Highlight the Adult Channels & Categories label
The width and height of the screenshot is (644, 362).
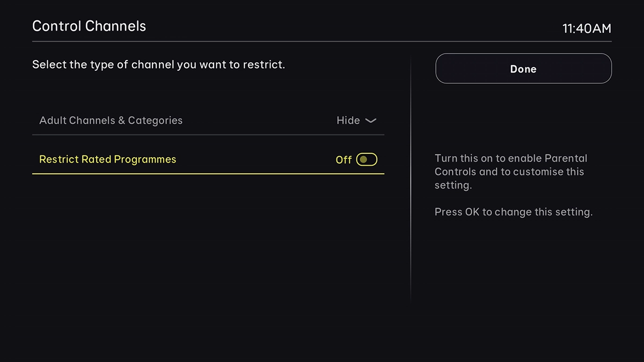click(x=111, y=120)
